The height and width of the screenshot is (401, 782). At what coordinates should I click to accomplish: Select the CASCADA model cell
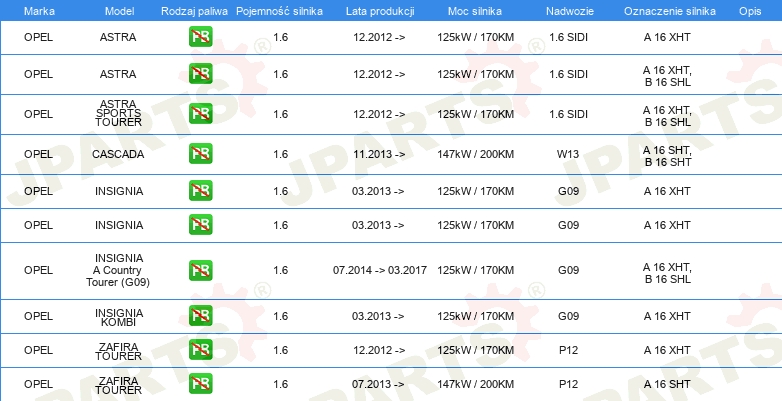(x=118, y=154)
